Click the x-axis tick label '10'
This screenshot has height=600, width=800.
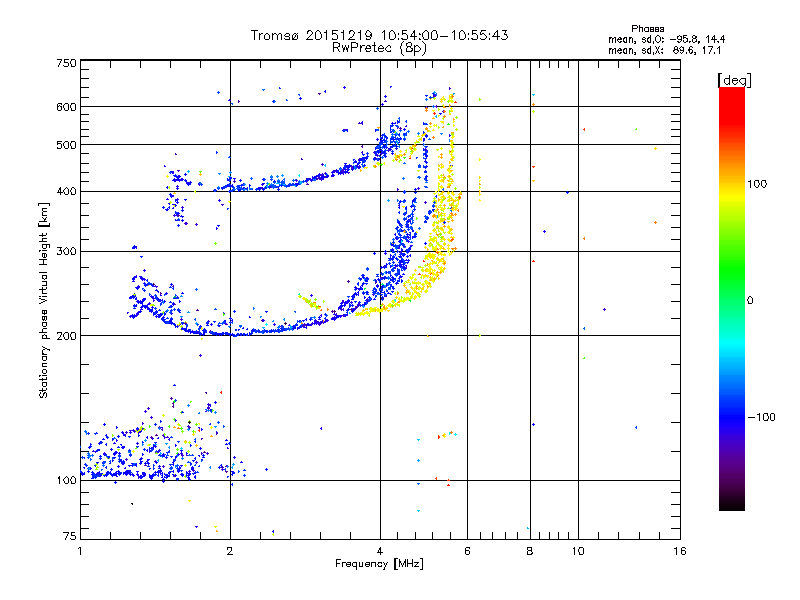coord(578,551)
